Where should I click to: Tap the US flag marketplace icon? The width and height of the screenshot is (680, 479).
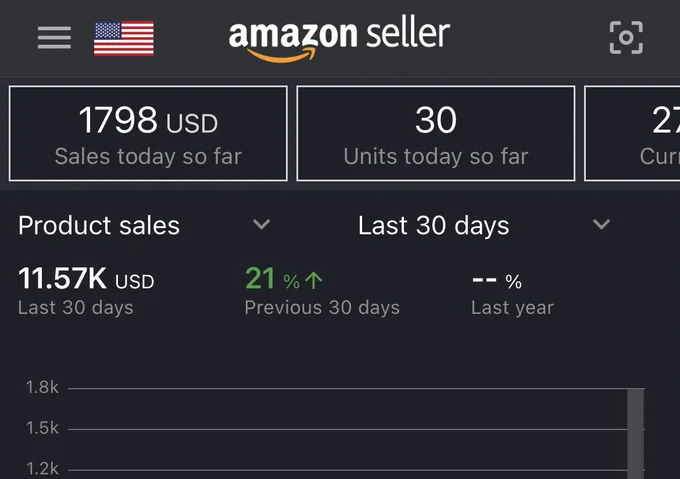tap(124, 38)
